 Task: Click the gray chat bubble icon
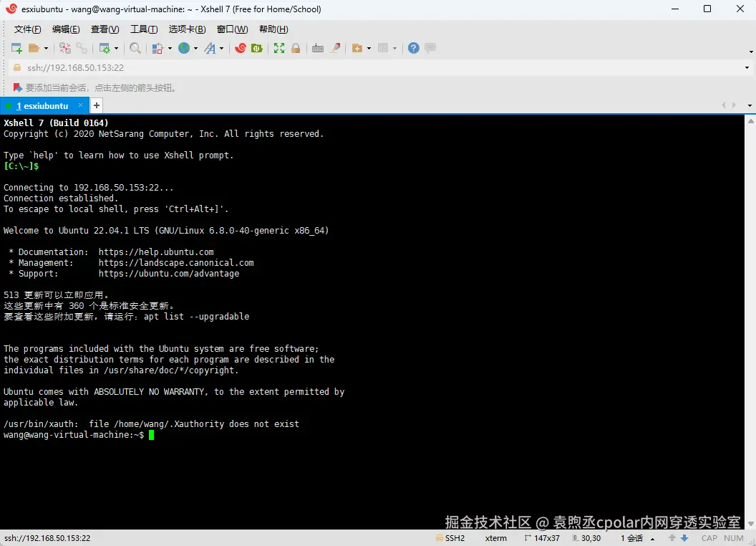click(430, 48)
